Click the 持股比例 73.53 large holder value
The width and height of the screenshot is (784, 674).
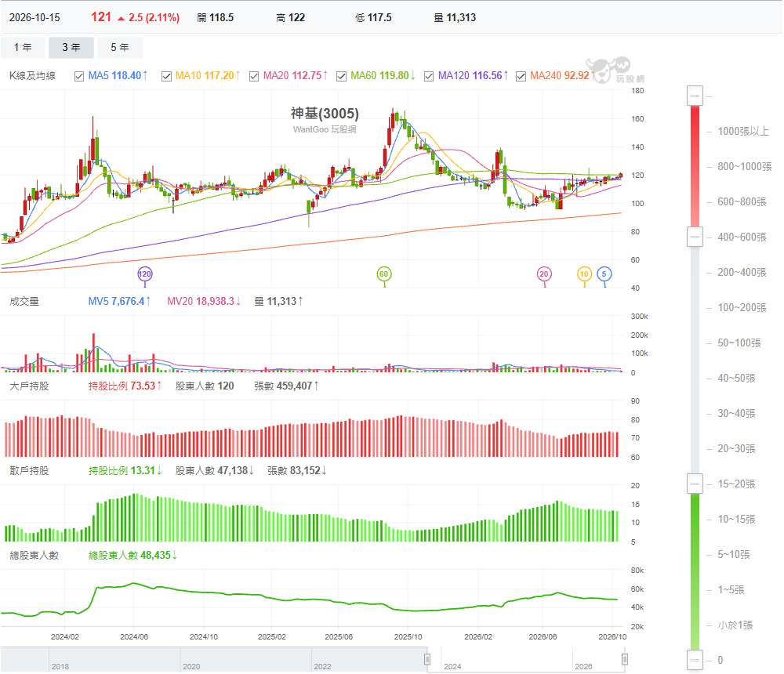125,386
